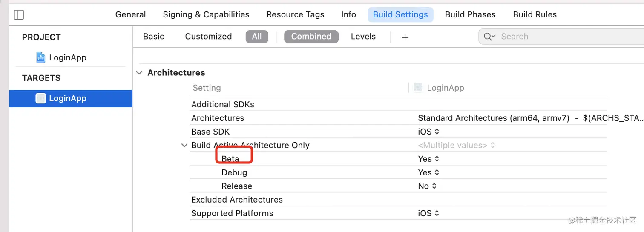Select the Excluded Architectures setting row
The height and width of the screenshot is (232, 644).
(237, 200)
